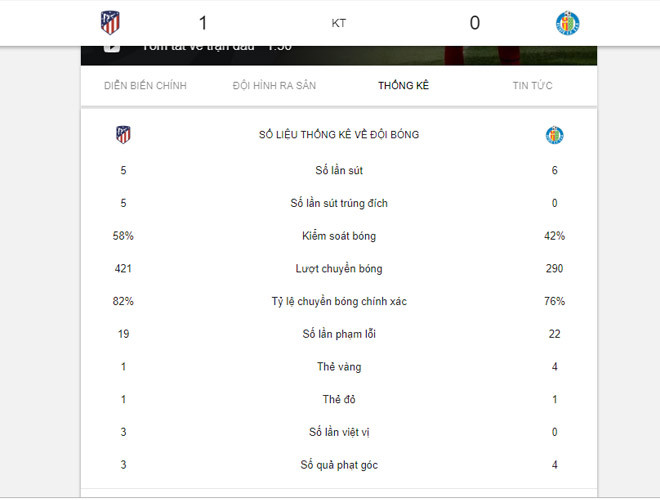The height and width of the screenshot is (500, 660).
Task: Click the Lượt chuyển bóng stat label
Action: coord(338,269)
